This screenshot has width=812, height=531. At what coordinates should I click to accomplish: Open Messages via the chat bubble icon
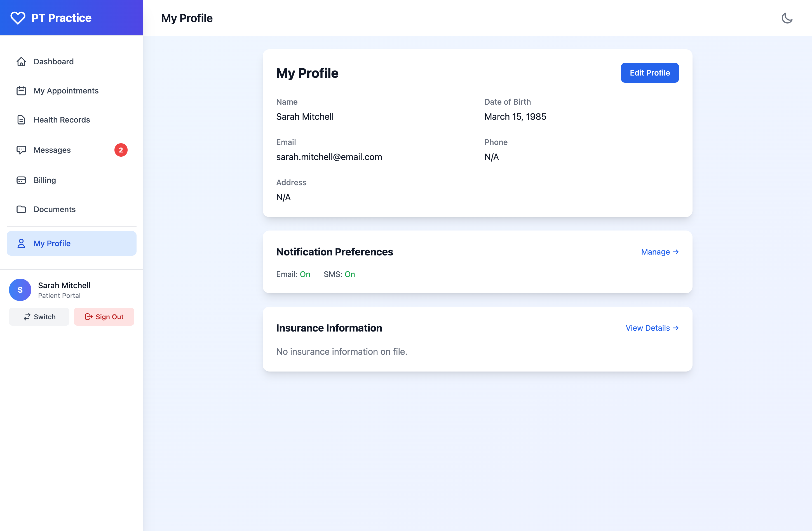[x=21, y=150]
